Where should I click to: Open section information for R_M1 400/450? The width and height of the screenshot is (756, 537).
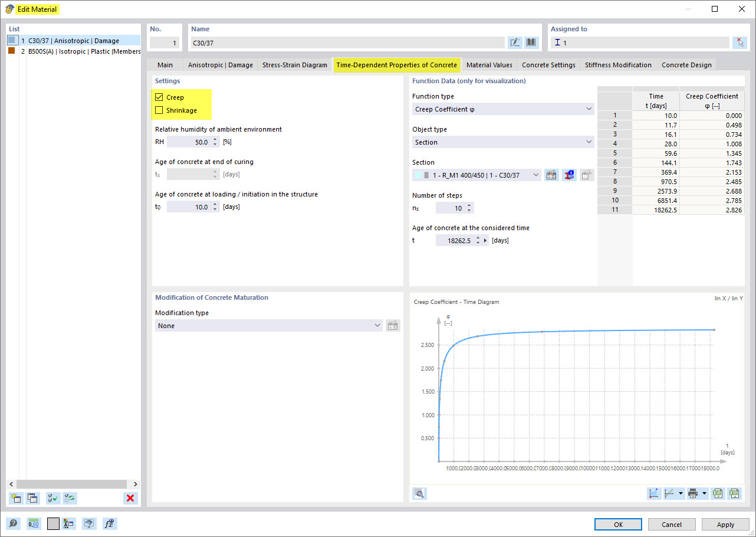(x=569, y=175)
